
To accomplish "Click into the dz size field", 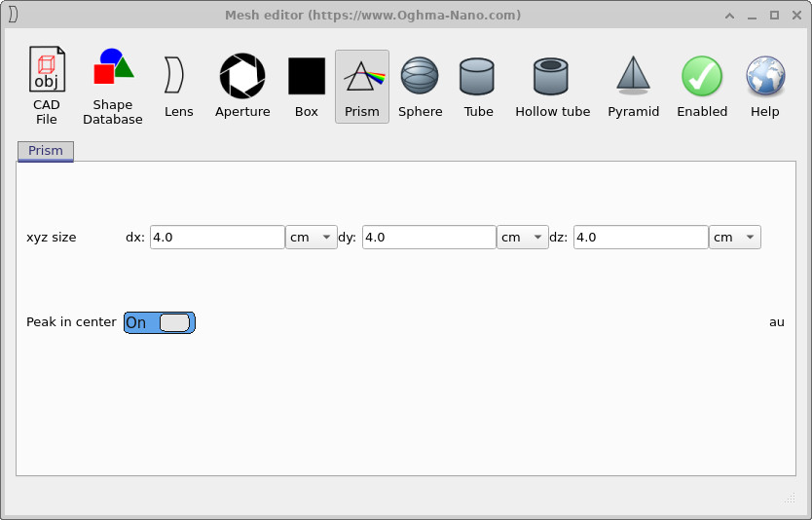I will pos(640,238).
